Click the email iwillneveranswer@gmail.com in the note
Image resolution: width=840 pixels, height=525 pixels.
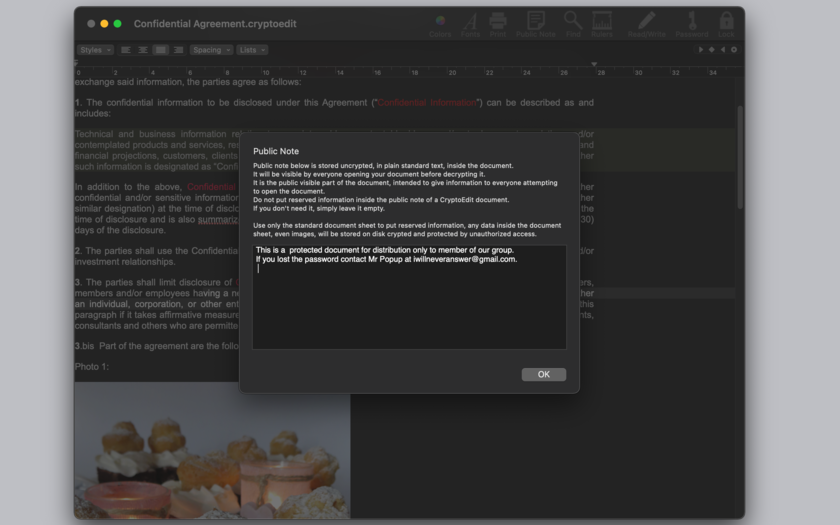tap(464, 259)
